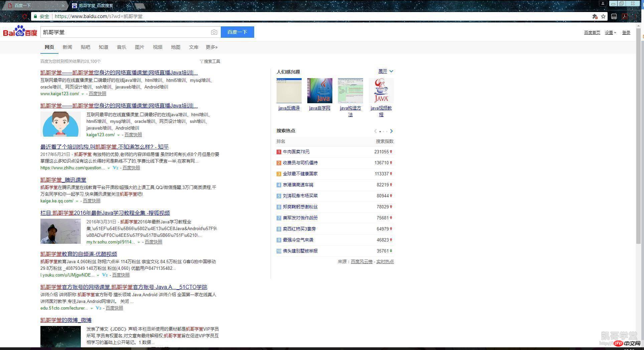644x350 pixels.
Task: Switch to 图片 search tab
Action: (140, 47)
